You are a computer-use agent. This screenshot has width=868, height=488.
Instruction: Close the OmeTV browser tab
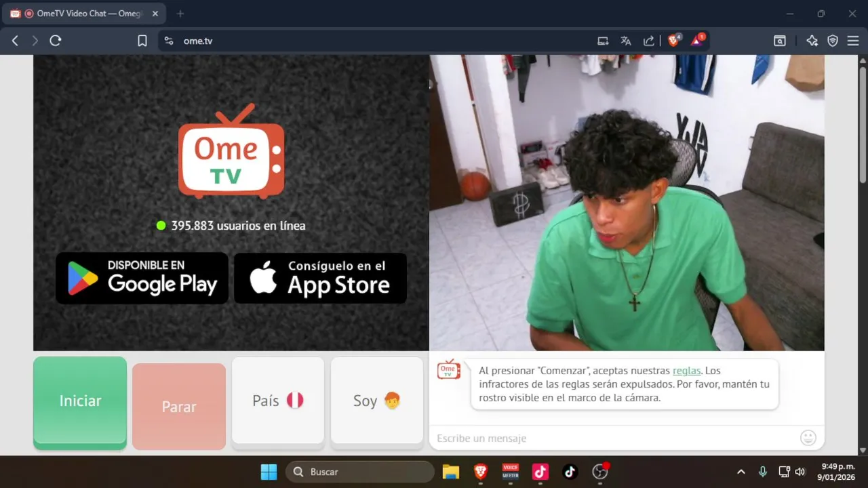155,14
